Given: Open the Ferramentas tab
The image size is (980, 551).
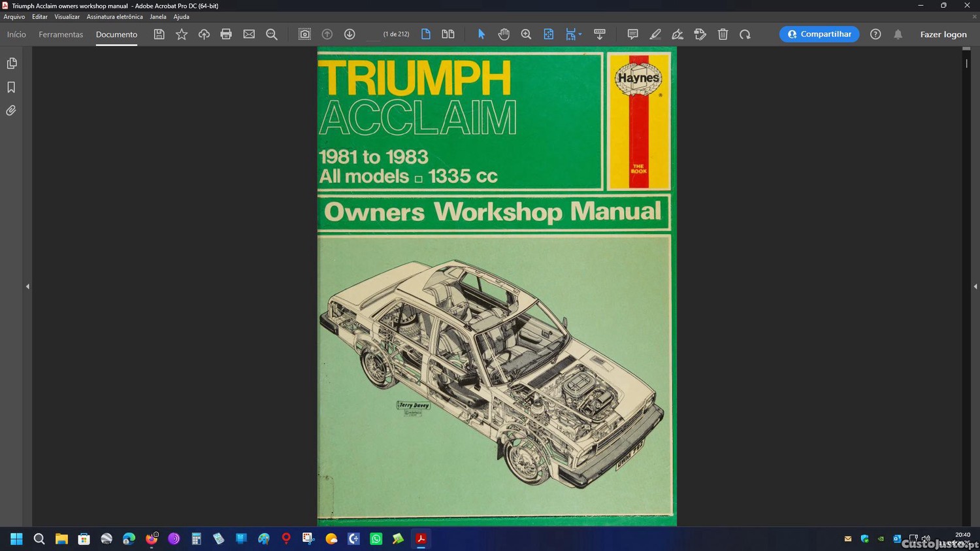Looking at the screenshot, I should coord(61,34).
